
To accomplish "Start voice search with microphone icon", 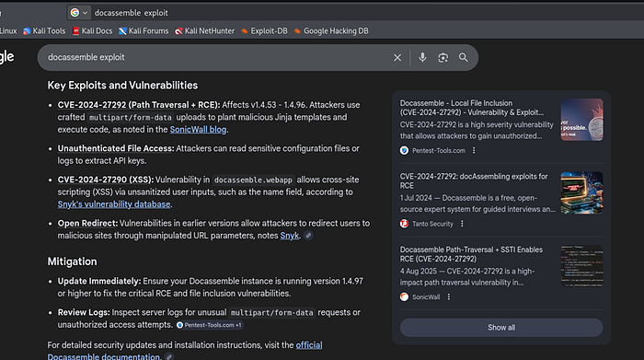I will 422,57.
